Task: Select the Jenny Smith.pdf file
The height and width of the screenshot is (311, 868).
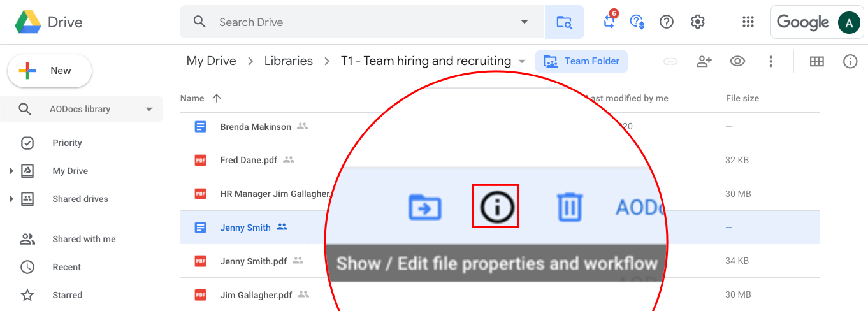Action: 253,261
